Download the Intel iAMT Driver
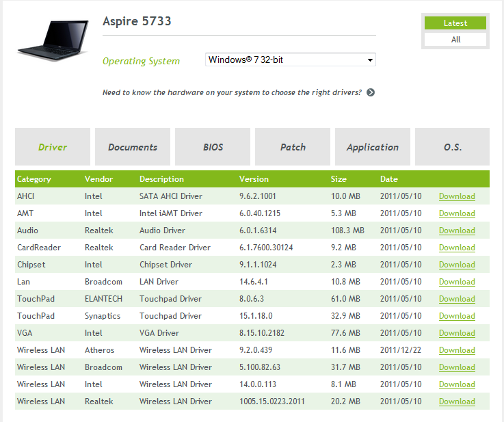 (457, 213)
